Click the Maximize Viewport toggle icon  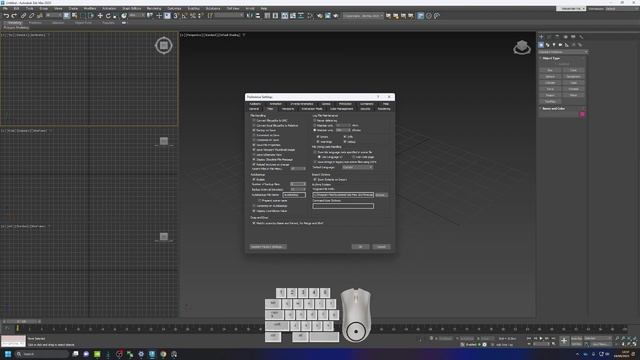coord(635,344)
